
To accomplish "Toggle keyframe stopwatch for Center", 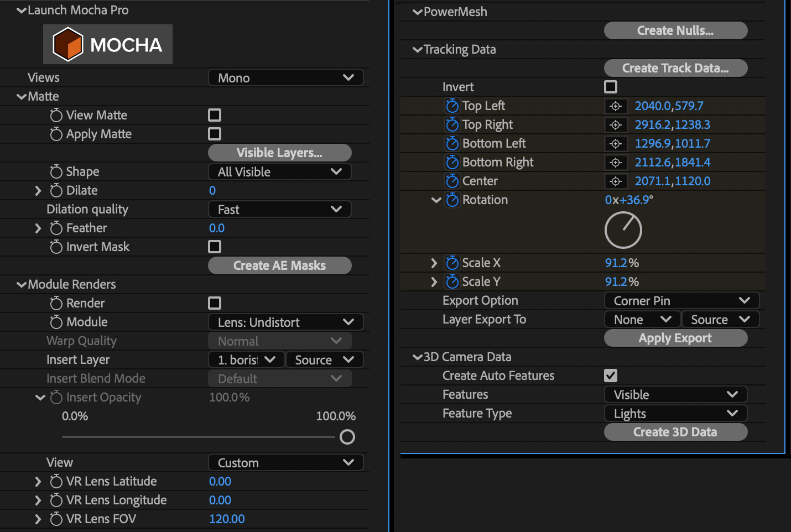I will [x=452, y=181].
